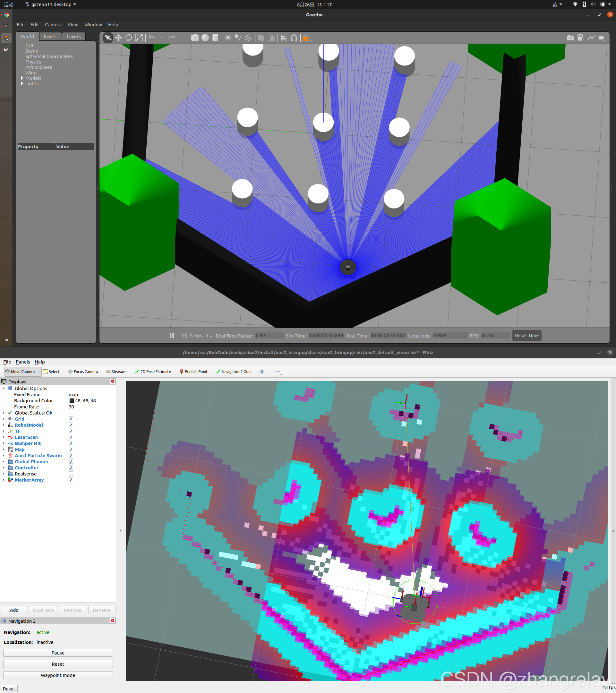616x693 pixels.
Task: Enable snap mode magnet icon
Action: pos(294,38)
